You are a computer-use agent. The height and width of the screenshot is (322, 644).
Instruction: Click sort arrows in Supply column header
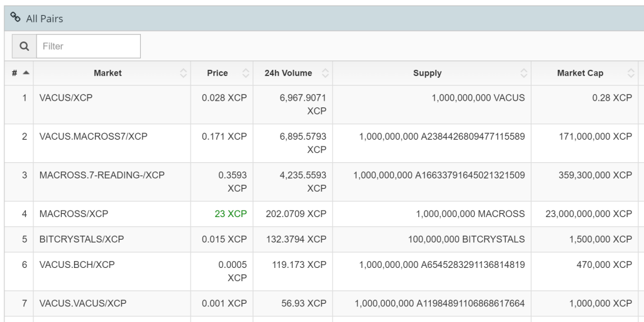(x=524, y=74)
